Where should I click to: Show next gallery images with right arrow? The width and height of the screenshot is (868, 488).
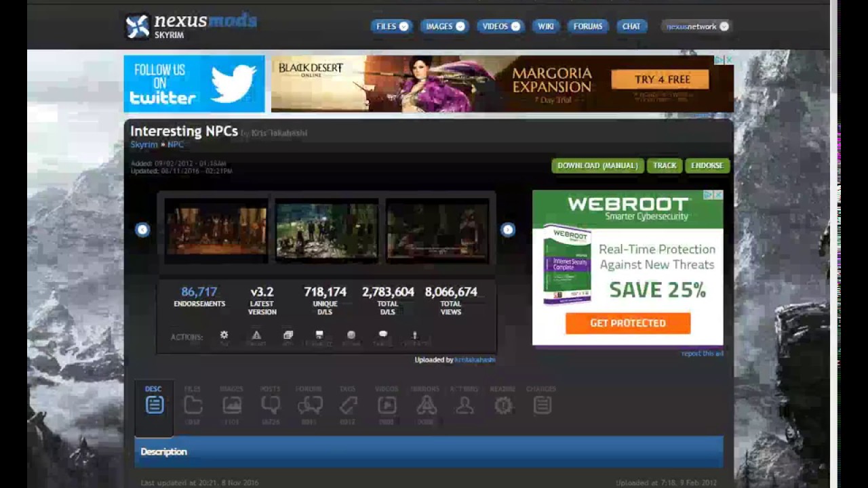click(x=508, y=230)
